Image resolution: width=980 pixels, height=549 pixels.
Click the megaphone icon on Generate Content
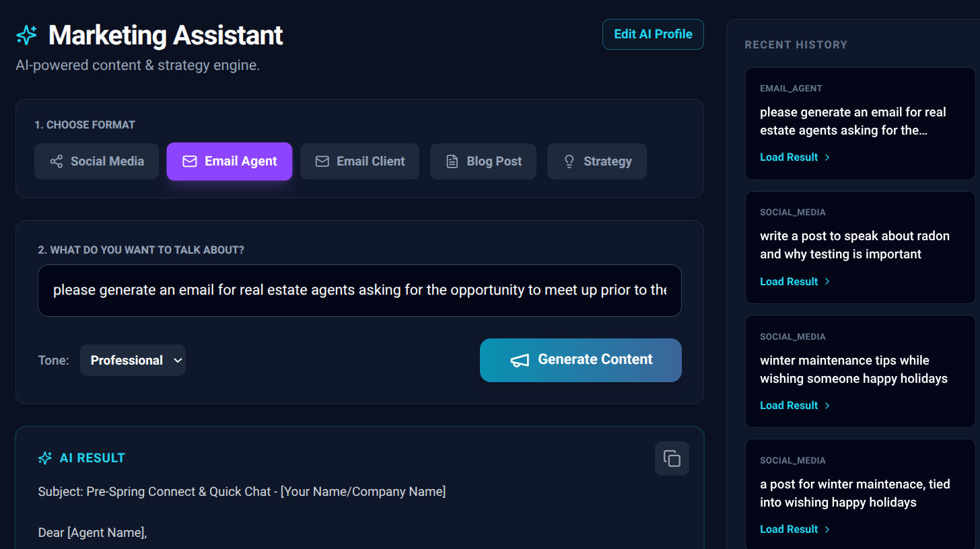tap(520, 360)
